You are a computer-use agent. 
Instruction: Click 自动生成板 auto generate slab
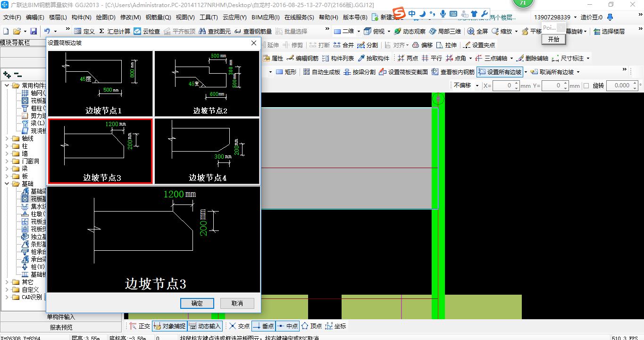[322, 72]
